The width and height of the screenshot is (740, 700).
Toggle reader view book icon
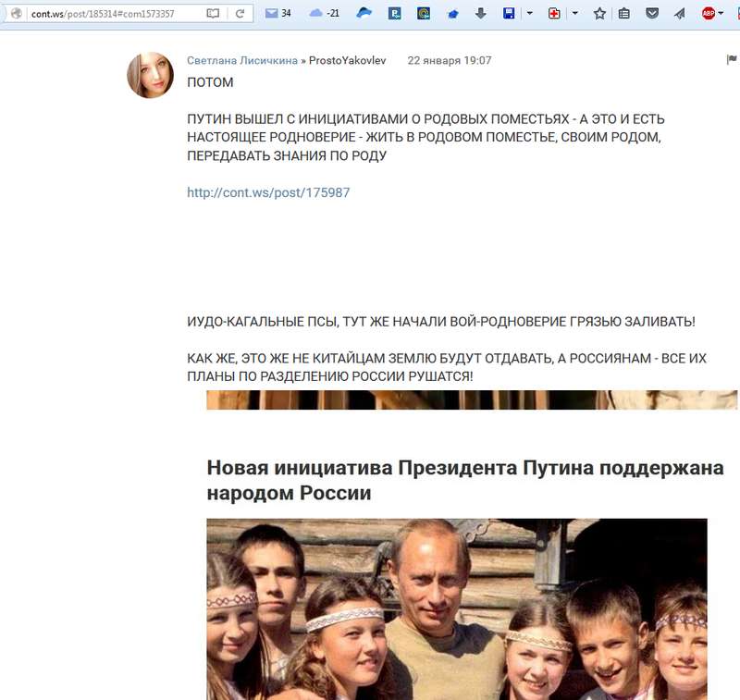(213, 14)
